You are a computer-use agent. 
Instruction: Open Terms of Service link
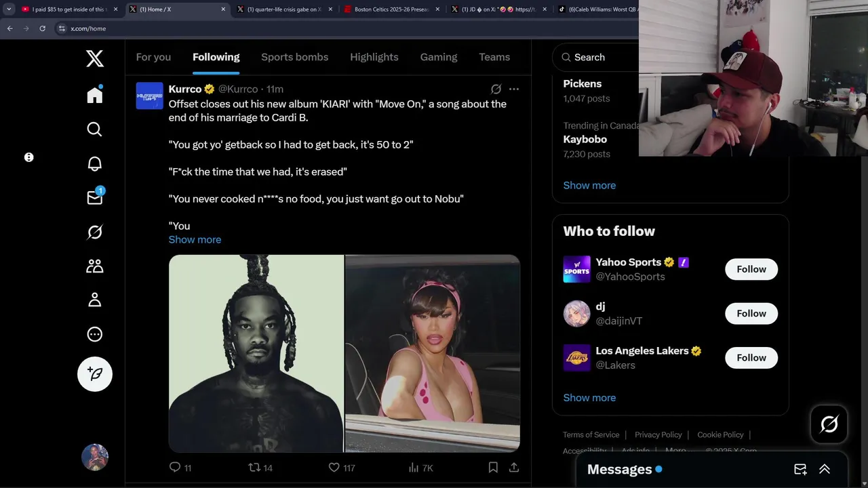(591, 434)
